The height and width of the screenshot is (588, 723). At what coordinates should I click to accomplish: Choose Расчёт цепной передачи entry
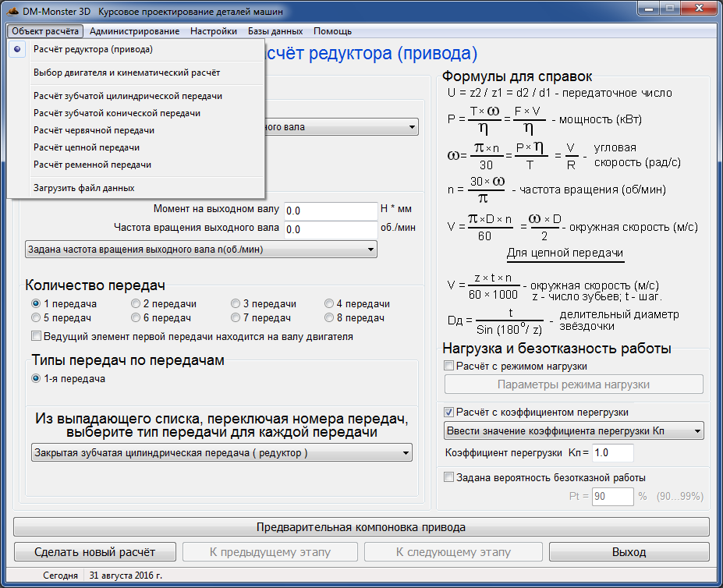click(136, 147)
